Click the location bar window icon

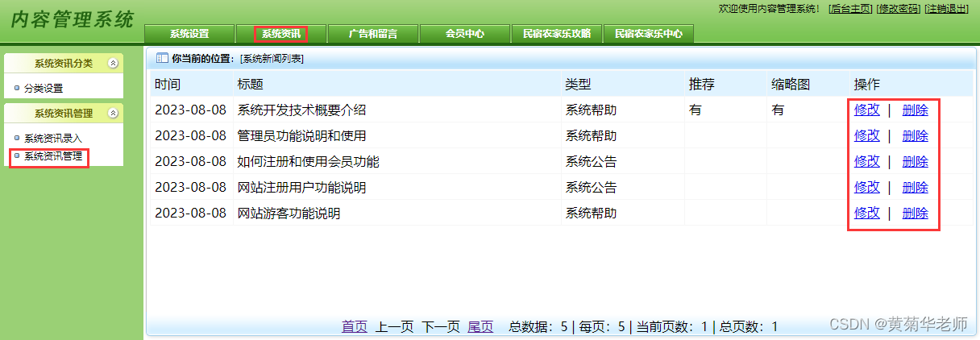[x=161, y=58]
